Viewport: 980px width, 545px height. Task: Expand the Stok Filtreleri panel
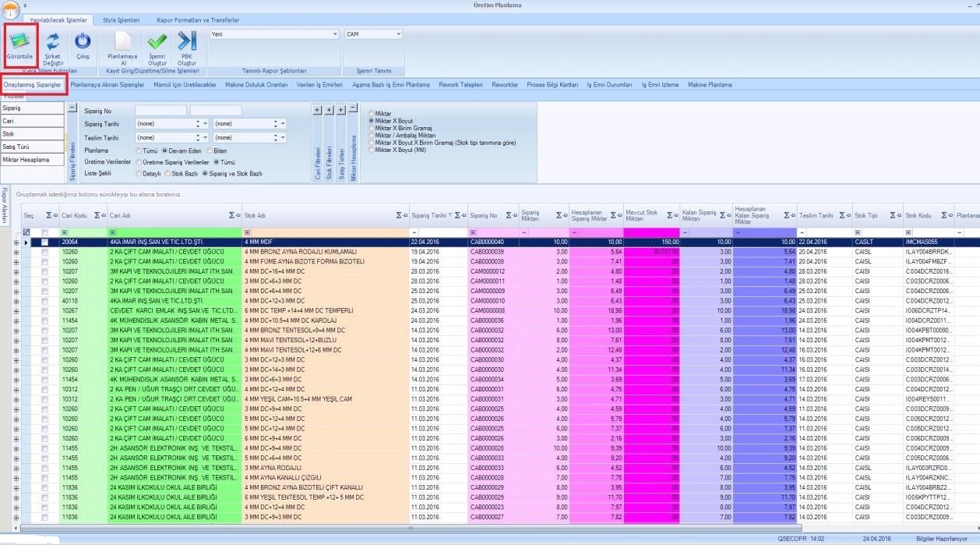pyautogui.click(x=330, y=110)
